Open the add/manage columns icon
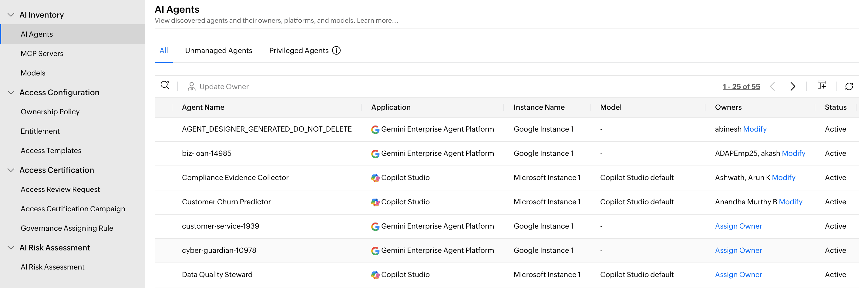Image resolution: width=868 pixels, height=288 pixels. coord(822,85)
